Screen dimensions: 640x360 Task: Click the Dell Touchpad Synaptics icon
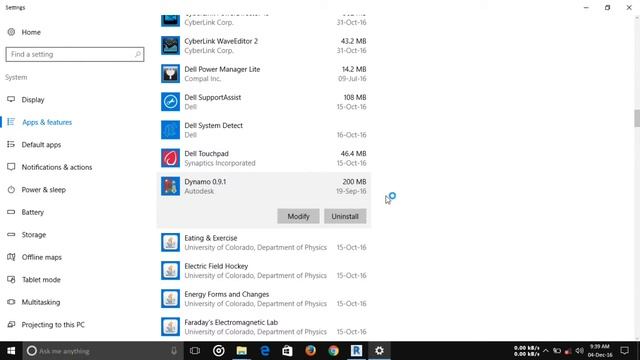[170, 158]
